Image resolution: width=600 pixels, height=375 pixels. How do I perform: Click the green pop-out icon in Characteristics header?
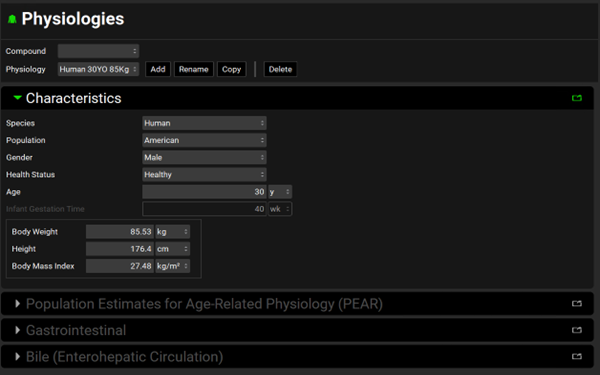click(x=577, y=98)
